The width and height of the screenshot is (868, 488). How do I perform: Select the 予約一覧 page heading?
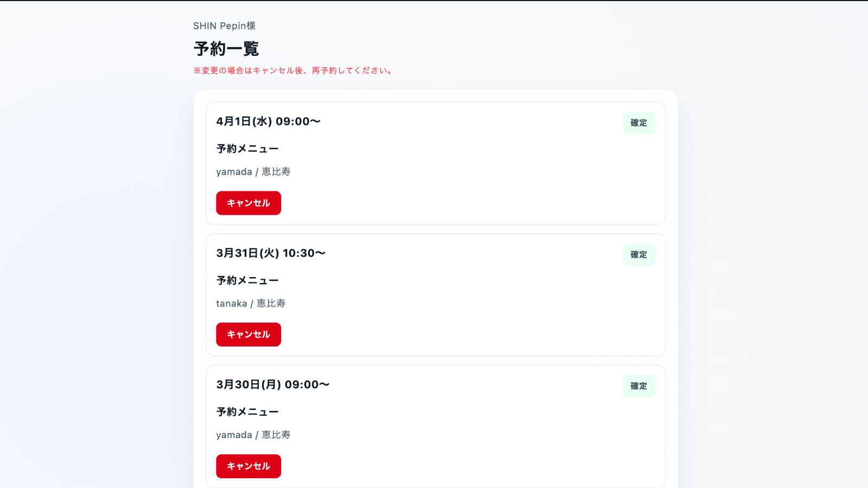click(226, 48)
